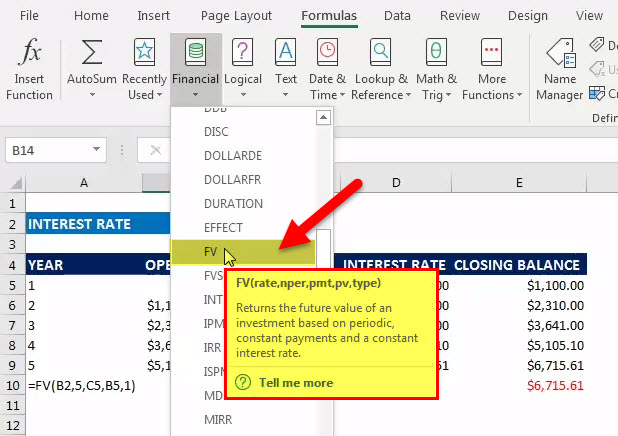Expand the Logical dropdown arrow
Image resolution: width=618 pixels, height=436 pixels.
[243, 95]
